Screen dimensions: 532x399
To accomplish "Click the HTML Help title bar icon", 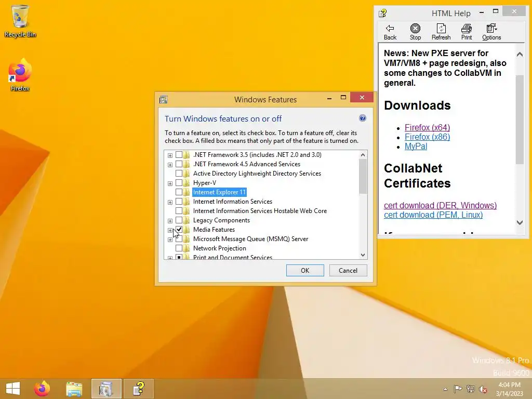I will point(383,13).
